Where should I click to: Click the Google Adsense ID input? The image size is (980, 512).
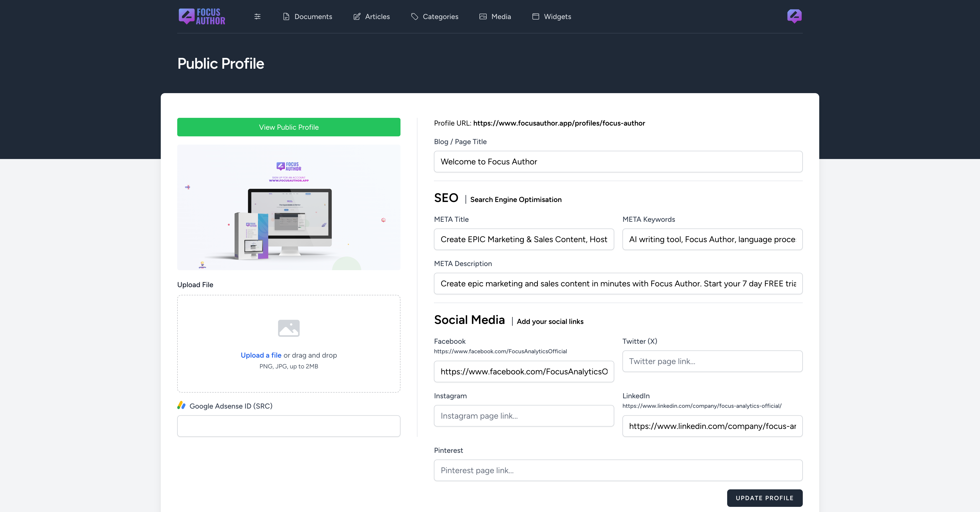pyautogui.click(x=289, y=426)
